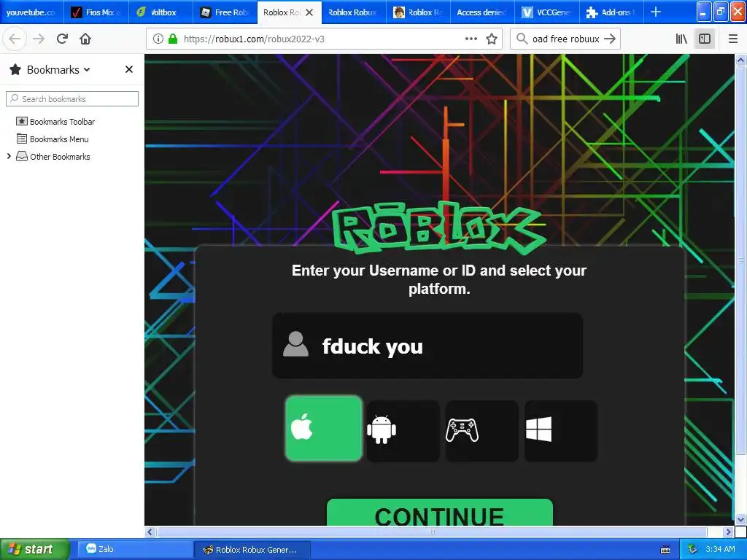747x560 pixels.
Task: Click the horizontal scrollbar thumb
Action: tap(432, 532)
